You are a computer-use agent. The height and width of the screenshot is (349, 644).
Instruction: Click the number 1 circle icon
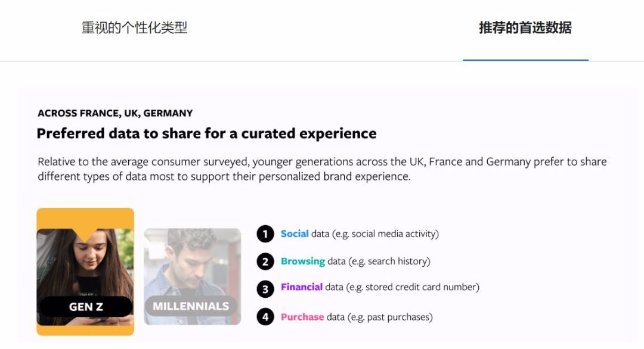coord(265,234)
